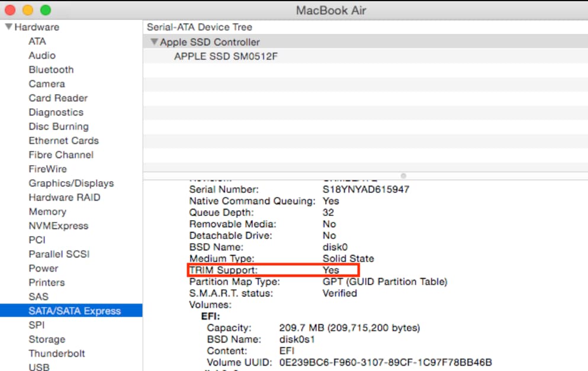Show Power information

[43, 269]
